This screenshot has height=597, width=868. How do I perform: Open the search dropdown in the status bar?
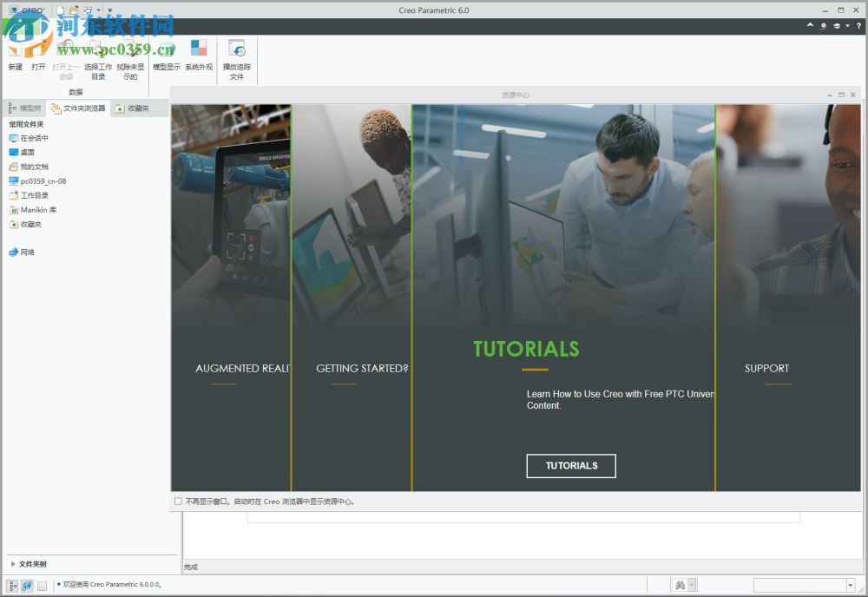(690, 584)
